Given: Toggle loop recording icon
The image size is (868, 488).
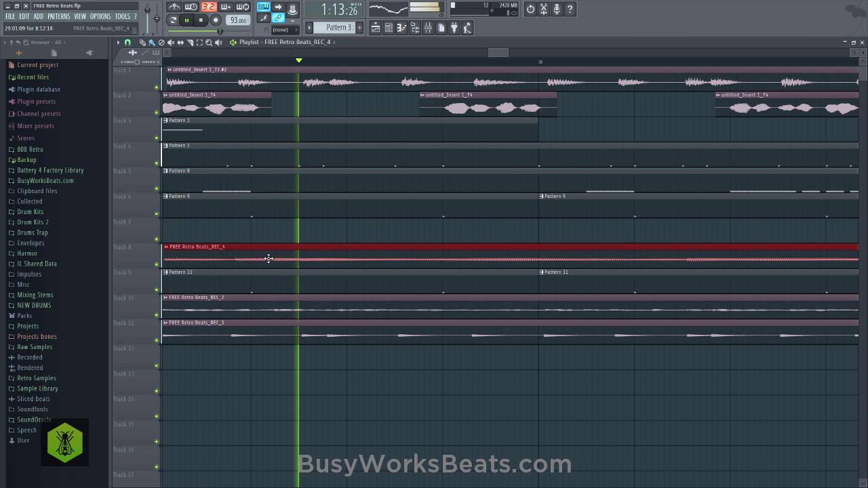Looking at the screenshot, I should click(243, 7).
